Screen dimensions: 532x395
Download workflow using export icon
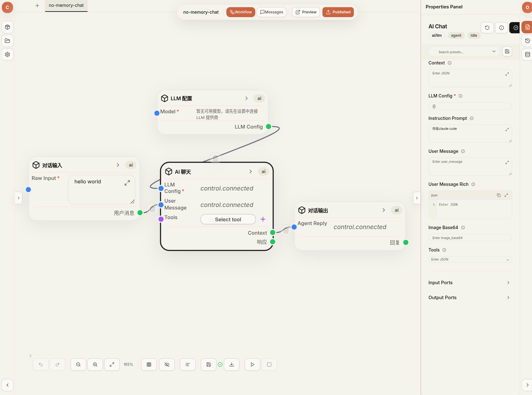(232, 364)
